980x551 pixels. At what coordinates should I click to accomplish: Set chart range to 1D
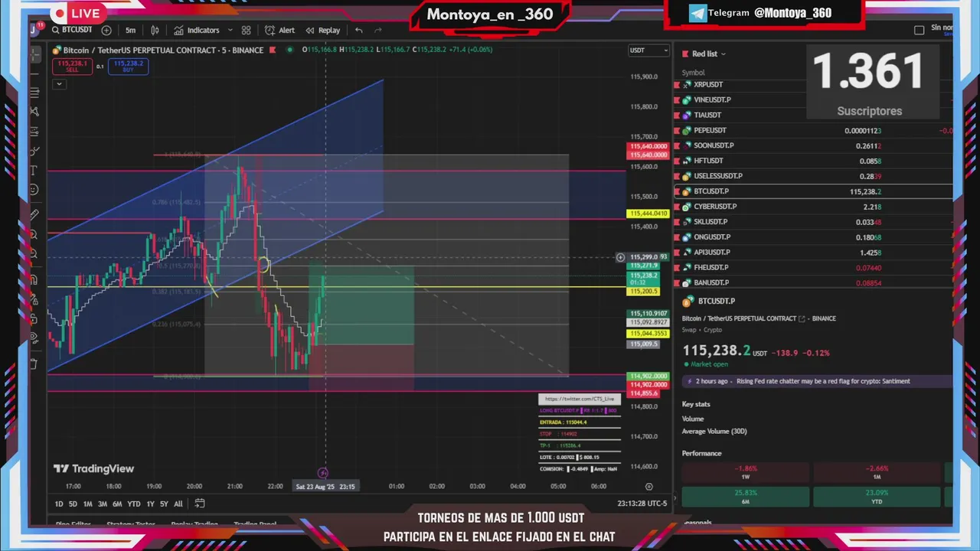pyautogui.click(x=59, y=504)
